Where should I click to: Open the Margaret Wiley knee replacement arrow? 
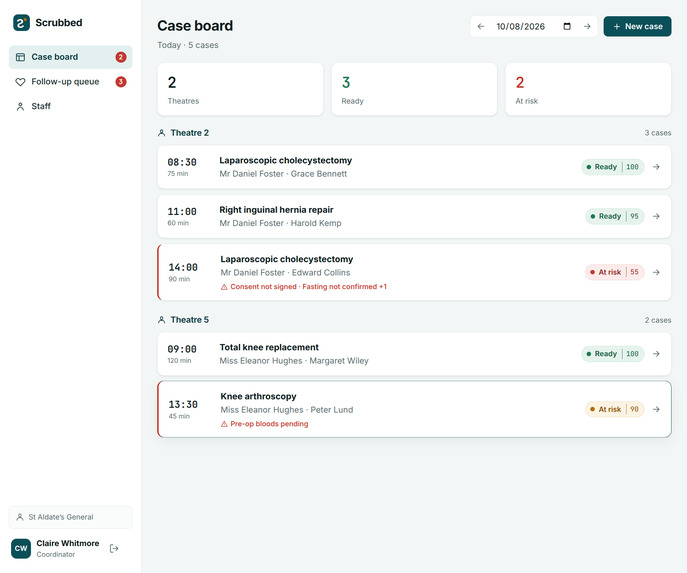(656, 354)
